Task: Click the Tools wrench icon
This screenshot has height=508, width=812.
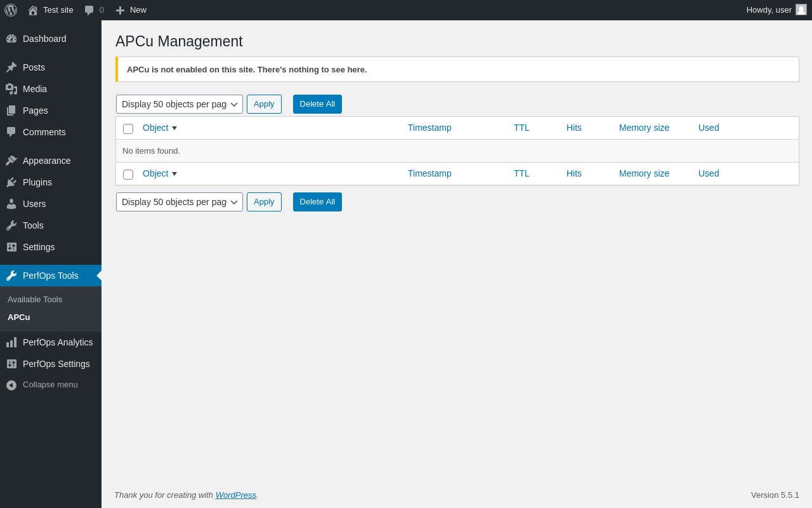Action: click(x=11, y=225)
